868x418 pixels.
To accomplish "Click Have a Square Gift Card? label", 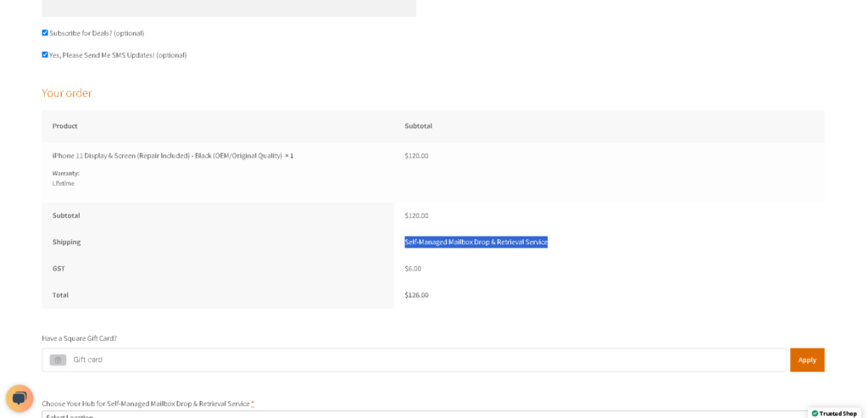I will [79, 338].
